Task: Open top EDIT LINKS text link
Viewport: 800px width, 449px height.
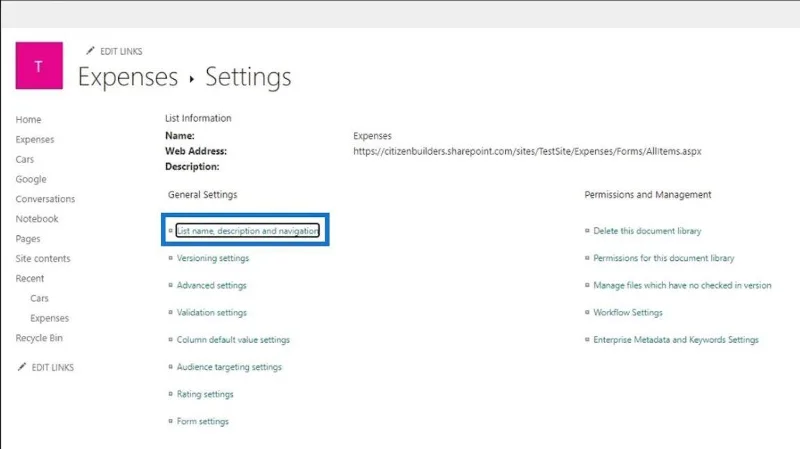Action: [x=121, y=52]
